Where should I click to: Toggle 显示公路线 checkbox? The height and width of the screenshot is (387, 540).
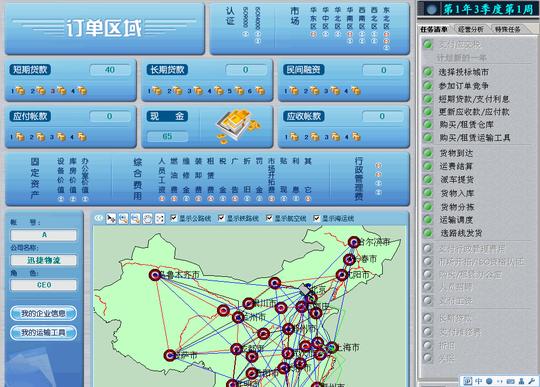tap(174, 218)
